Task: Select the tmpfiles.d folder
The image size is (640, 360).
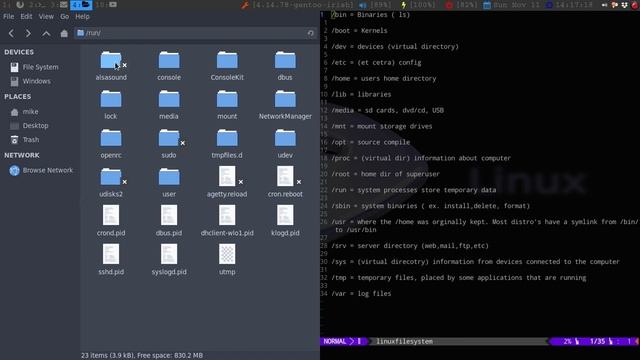Action: point(227,143)
